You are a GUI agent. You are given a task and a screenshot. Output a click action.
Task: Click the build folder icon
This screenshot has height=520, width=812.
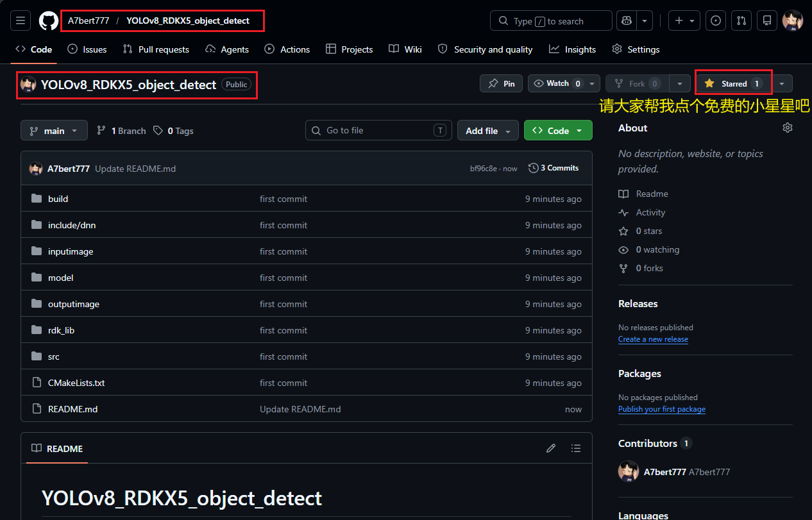pyautogui.click(x=37, y=199)
